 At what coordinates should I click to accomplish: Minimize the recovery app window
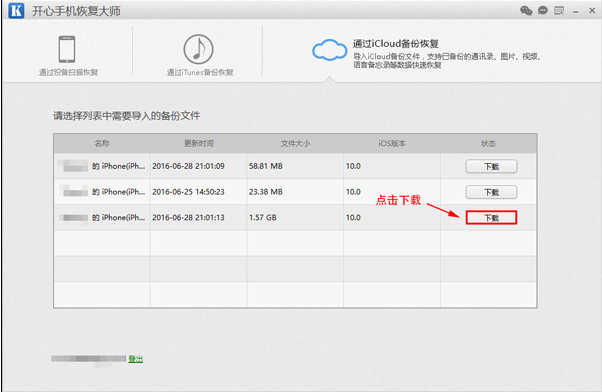576,12
